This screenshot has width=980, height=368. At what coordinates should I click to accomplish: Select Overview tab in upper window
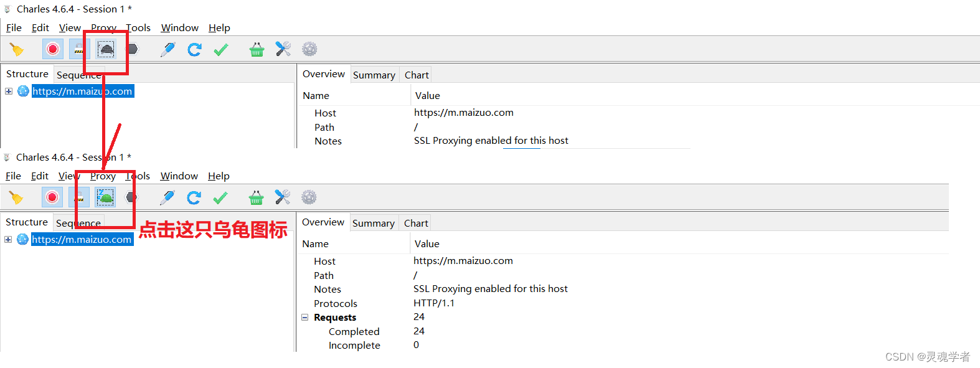(324, 73)
